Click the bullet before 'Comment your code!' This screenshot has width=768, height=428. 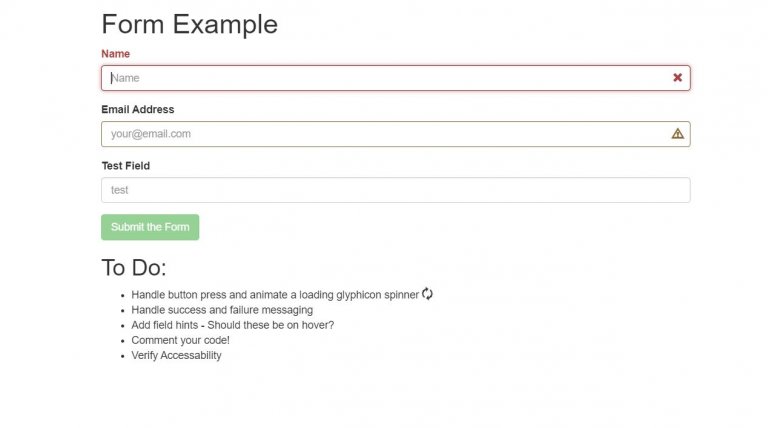(x=123, y=341)
